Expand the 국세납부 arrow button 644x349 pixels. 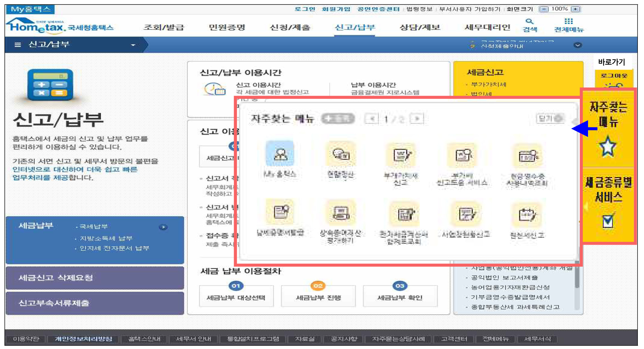[163, 227]
